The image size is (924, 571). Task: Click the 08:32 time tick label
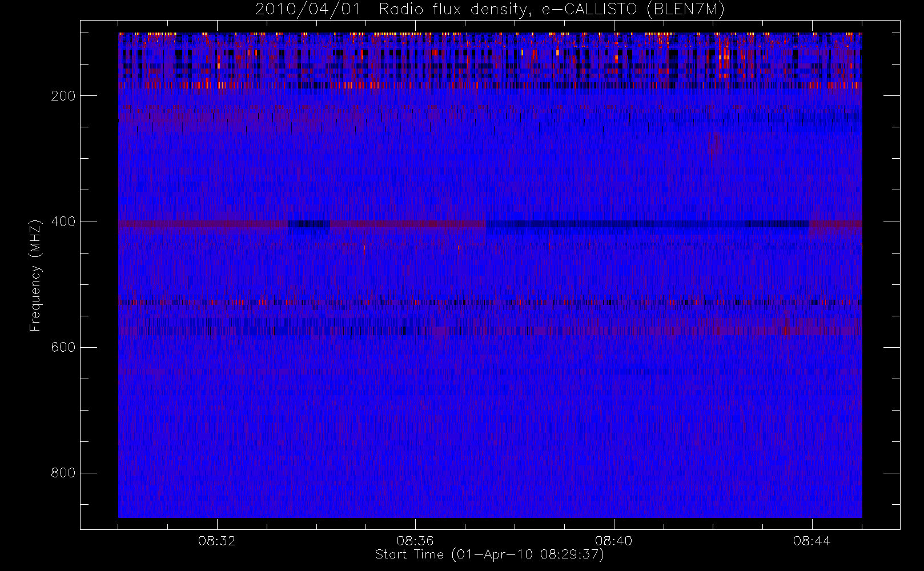[217, 541]
